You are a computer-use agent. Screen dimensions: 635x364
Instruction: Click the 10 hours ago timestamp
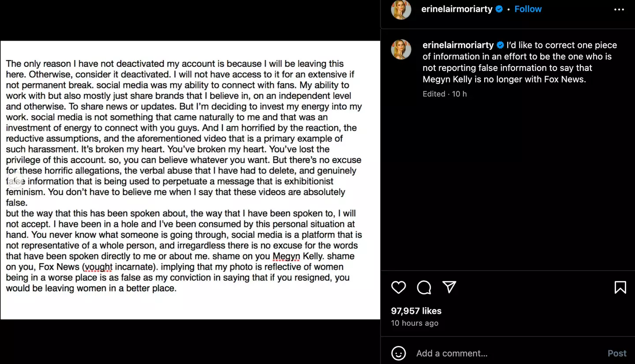coord(415,323)
